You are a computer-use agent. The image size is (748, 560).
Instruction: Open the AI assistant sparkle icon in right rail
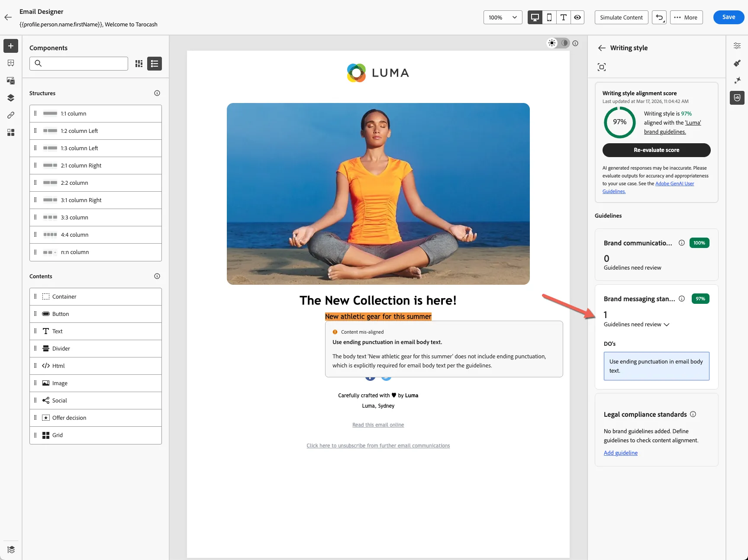[737, 80]
